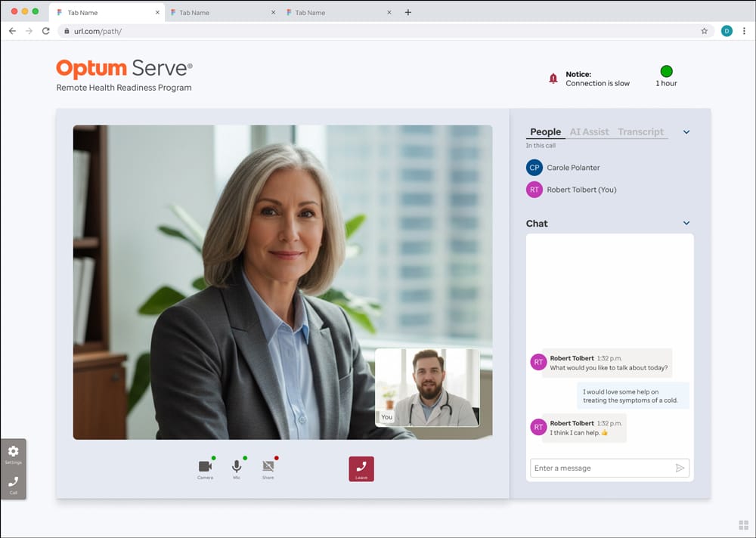
Task: Mute the Mic
Action: (237, 467)
